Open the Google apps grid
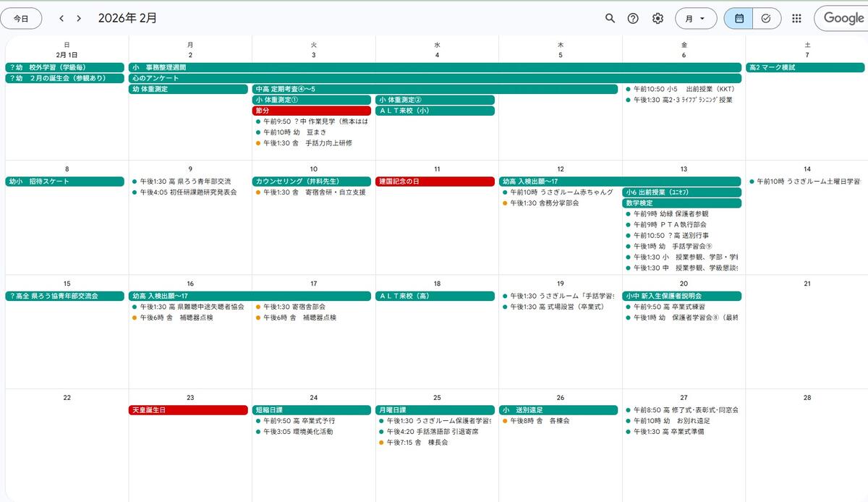The height and width of the screenshot is (502, 868). click(x=796, y=19)
